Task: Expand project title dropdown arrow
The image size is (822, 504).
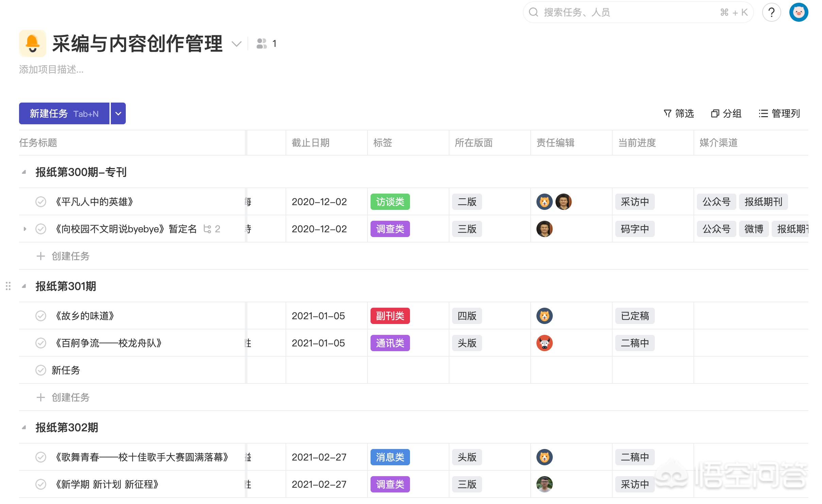Action: tap(239, 43)
